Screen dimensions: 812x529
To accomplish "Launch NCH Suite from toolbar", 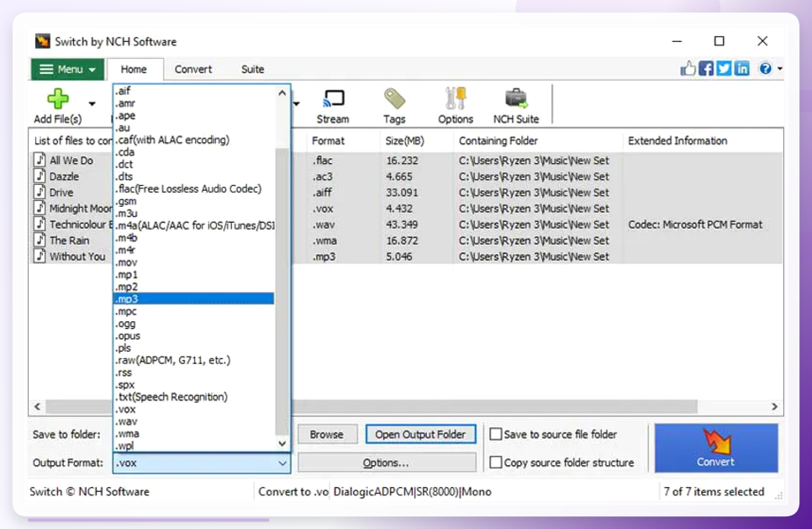I will pyautogui.click(x=516, y=106).
